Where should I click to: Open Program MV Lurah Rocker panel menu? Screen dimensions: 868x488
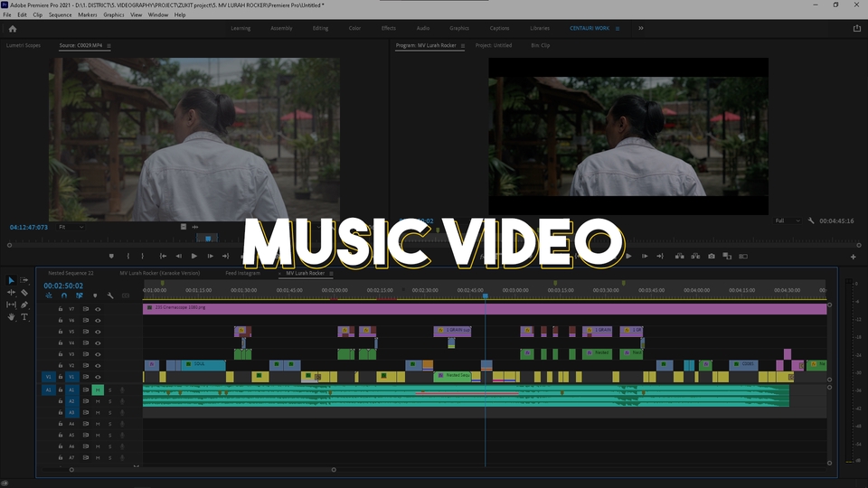pos(463,46)
